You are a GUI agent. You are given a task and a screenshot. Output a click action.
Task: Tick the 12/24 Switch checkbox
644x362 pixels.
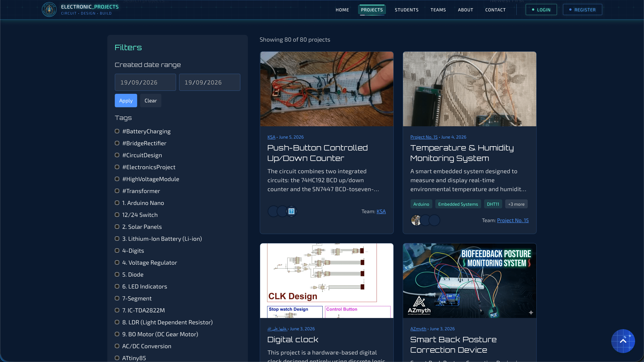click(117, 215)
